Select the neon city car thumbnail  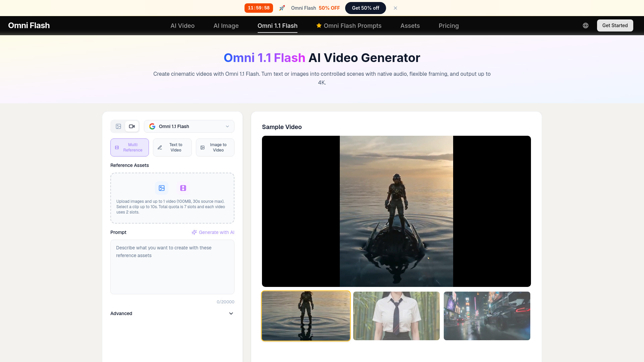(x=487, y=316)
